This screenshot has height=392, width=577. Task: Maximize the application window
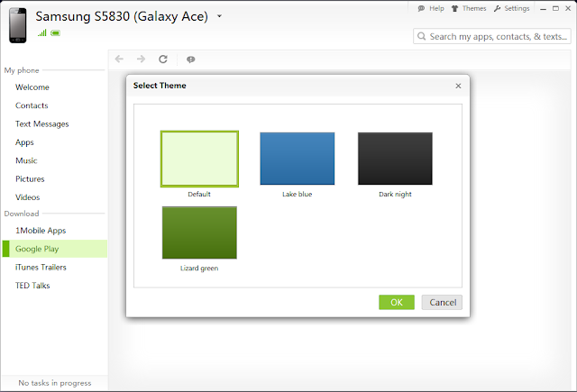pyautogui.click(x=555, y=8)
